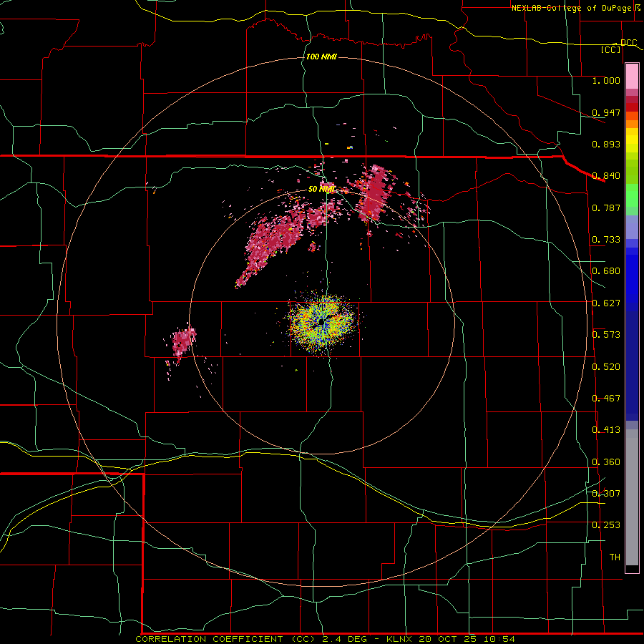Select the 0.680 legend value
644x644 pixels.
(x=606, y=271)
